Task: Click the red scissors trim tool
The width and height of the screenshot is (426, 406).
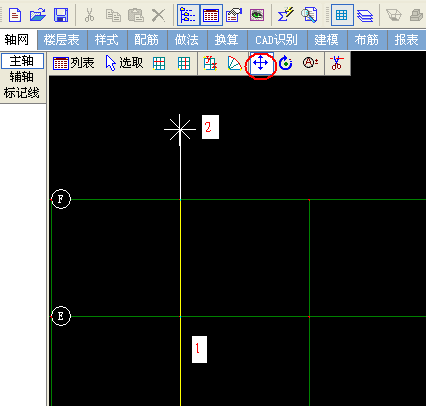Action: (x=336, y=63)
